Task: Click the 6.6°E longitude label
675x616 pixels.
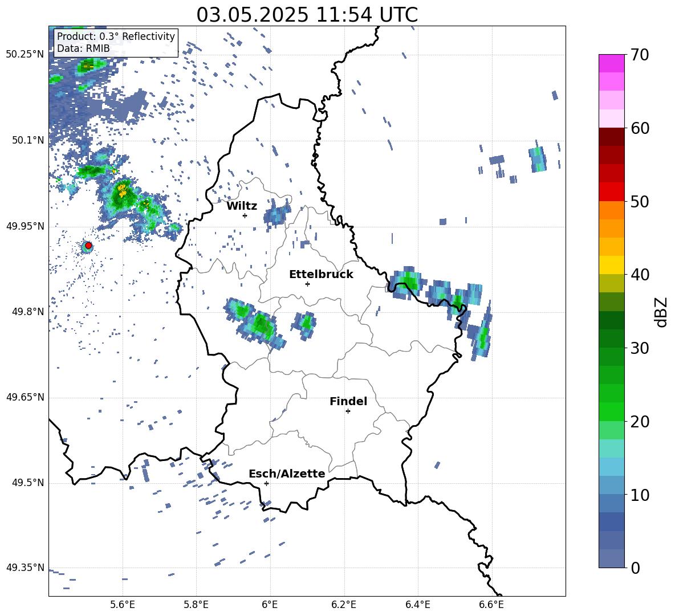Action: coord(491,605)
